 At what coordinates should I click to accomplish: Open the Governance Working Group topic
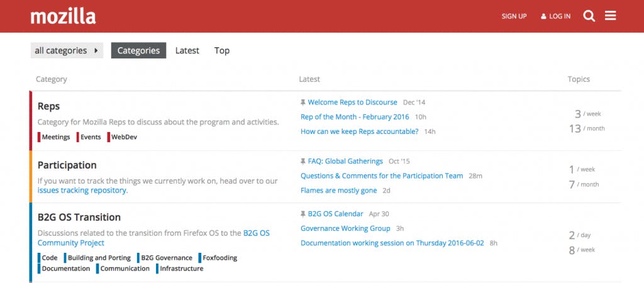coord(345,228)
